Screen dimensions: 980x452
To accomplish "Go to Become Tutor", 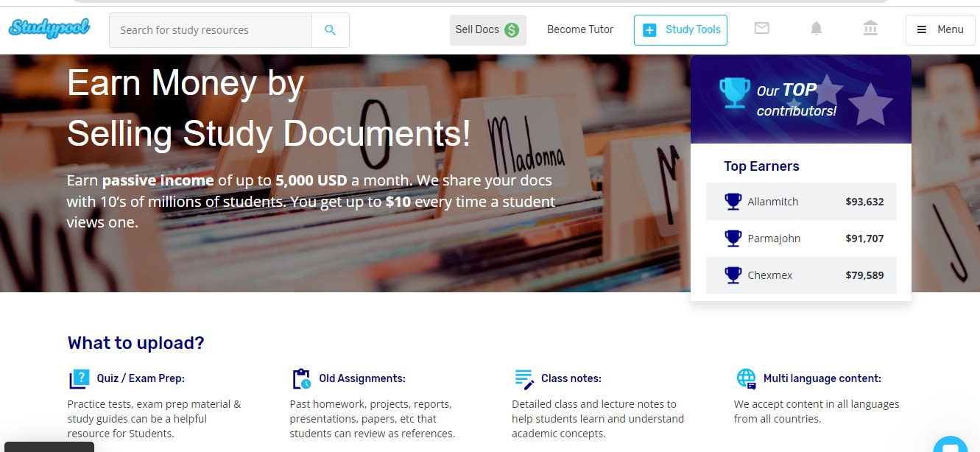I will (x=580, y=29).
